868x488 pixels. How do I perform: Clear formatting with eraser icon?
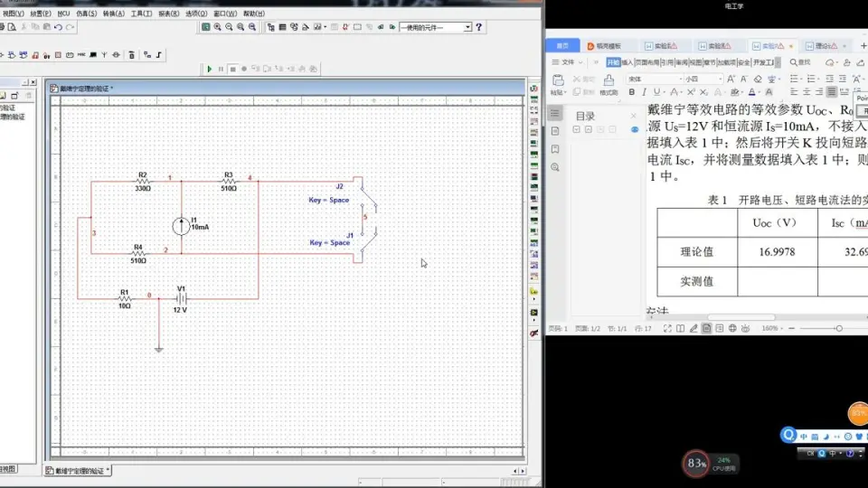(758, 80)
